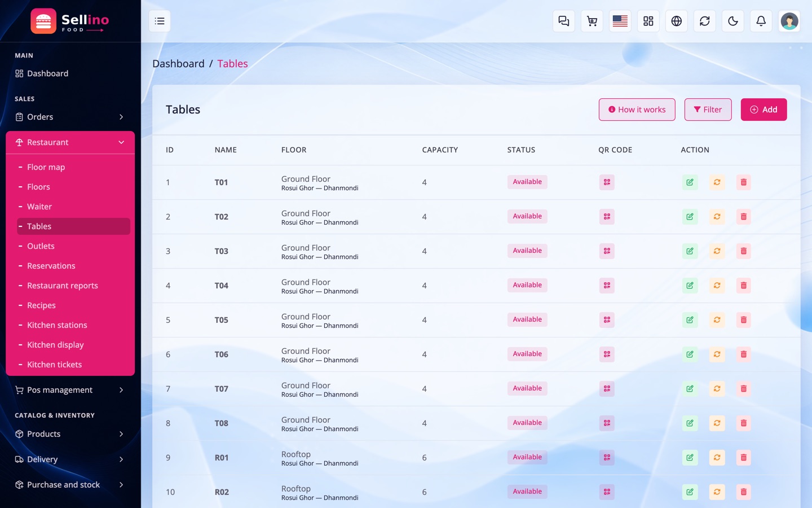
Task: Collapse the Restaurant menu
Action: 70,142
